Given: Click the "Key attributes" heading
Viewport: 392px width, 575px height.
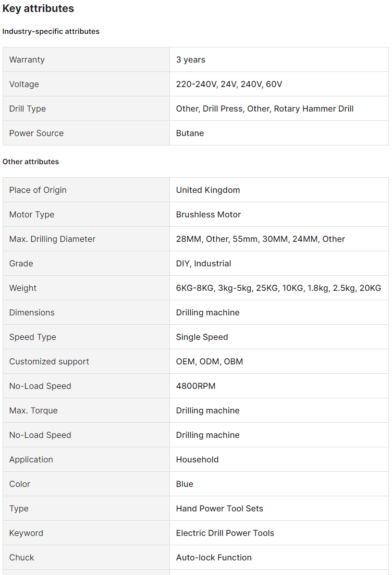Looking at the screenshot, I should [38, 8].
